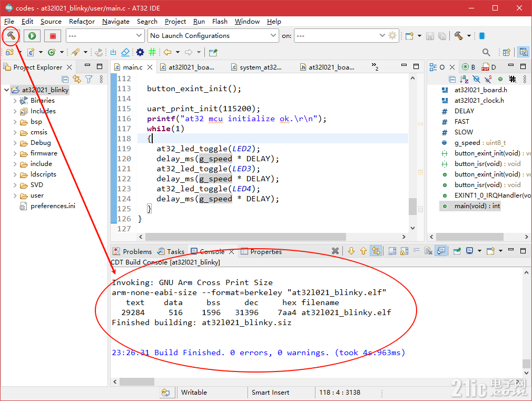Select main(void) : int in Outline

point(470,206)
